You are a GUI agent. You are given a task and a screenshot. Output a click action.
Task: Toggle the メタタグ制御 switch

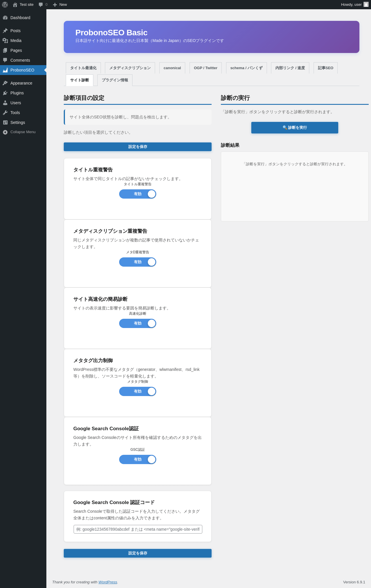138,391
